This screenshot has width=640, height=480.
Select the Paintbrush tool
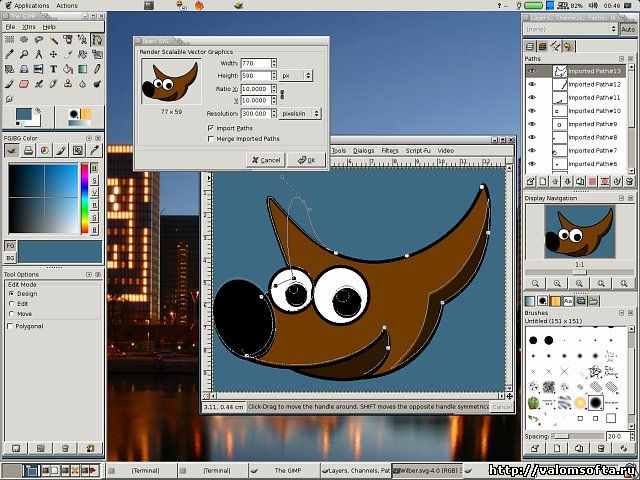(9, 84)
